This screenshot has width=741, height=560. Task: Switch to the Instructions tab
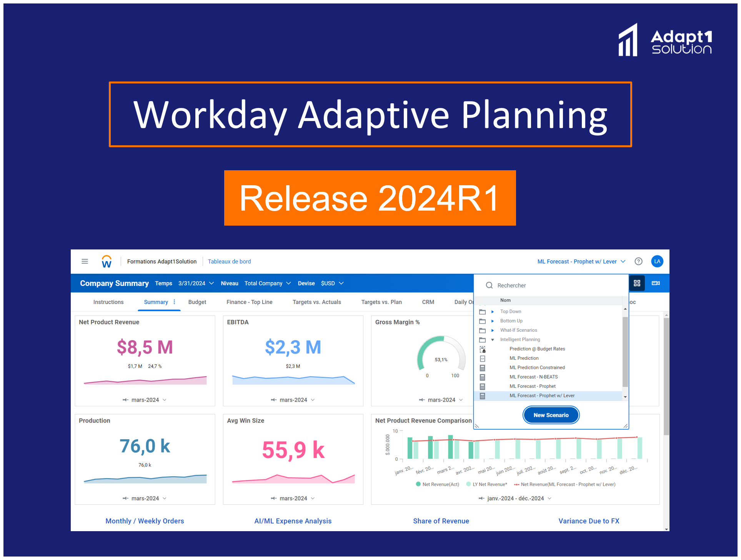[x=108, y=302]
